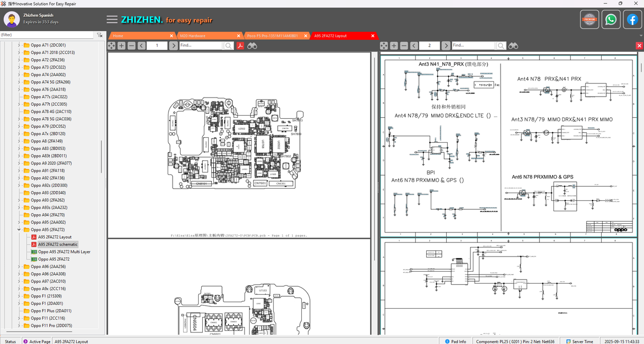This screenshot has height=344, width=644.
Task: Collapse the Oppo A95 (2FA272) folder
Action: 19,230
